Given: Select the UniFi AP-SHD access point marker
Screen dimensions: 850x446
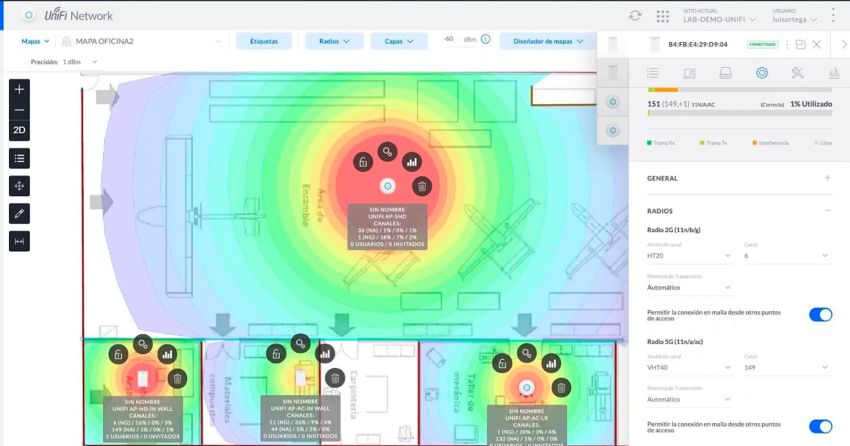Looking at the screenshot, I should 387,186.
